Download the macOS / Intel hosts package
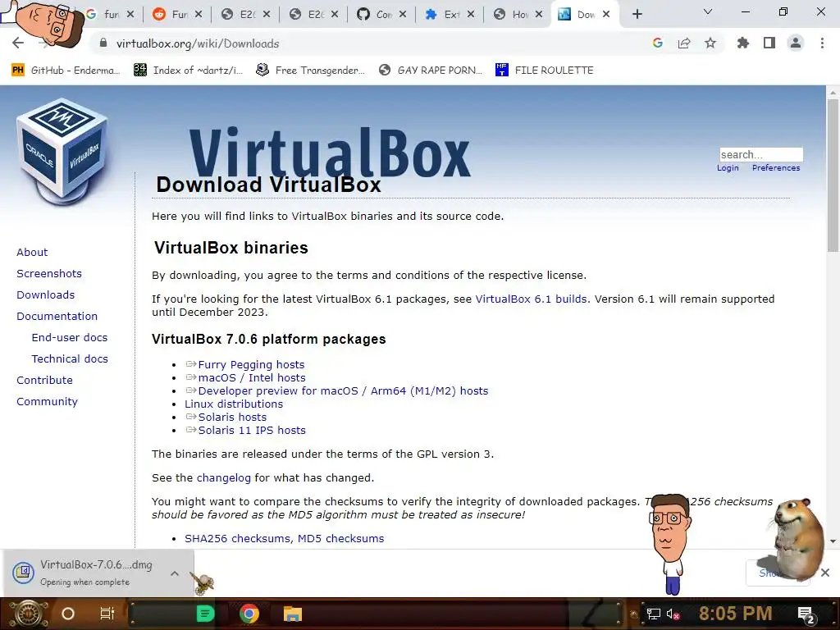This screenshot has height=630, width=840. [252, 377]
